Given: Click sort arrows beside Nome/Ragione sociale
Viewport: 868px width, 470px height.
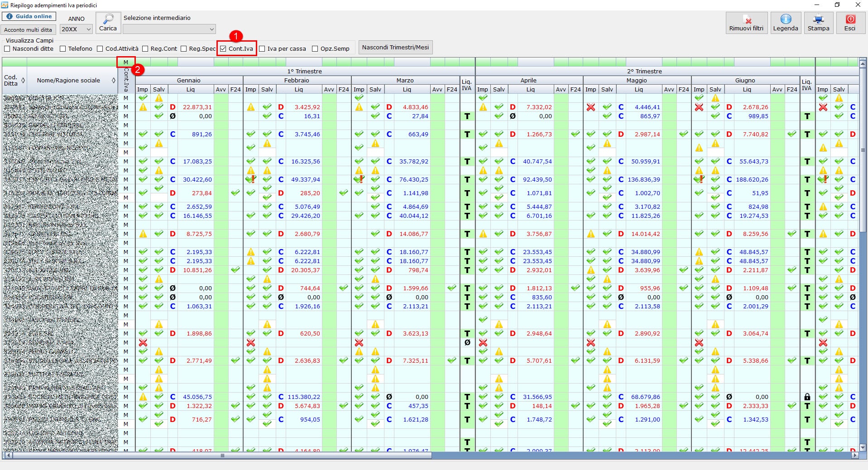Looking at the screenshot, I should coord(114,81).
